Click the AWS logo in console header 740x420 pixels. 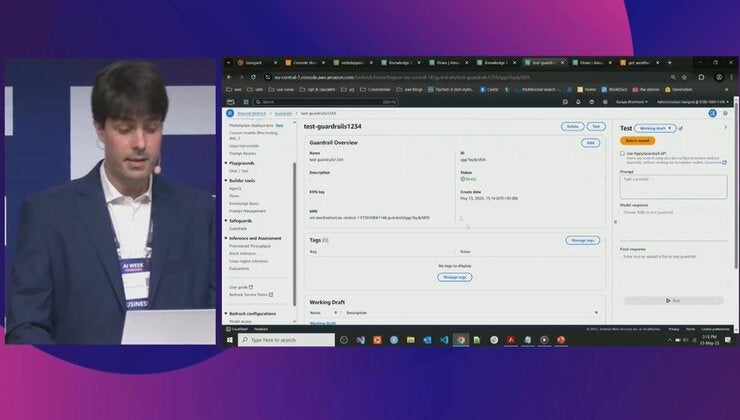(230, 102)
